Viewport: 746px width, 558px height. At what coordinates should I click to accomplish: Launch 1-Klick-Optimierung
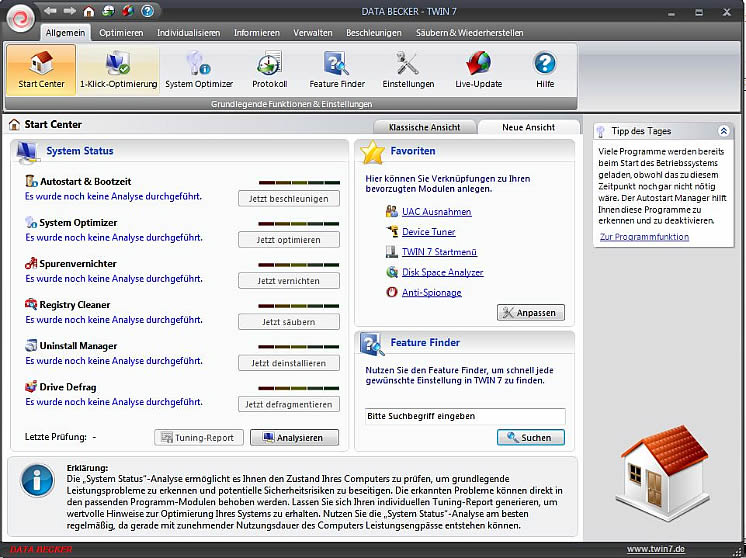[118, 69]
